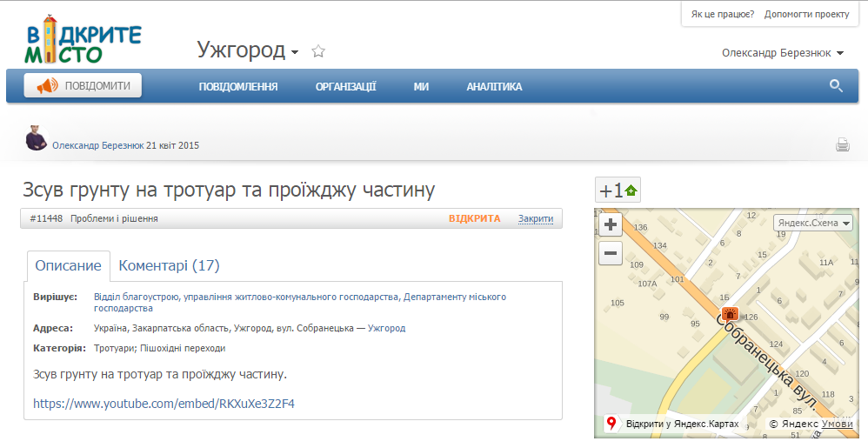The image size is (868, 448).
Task: Open the YouTube video link
Action: click(164, 404)
